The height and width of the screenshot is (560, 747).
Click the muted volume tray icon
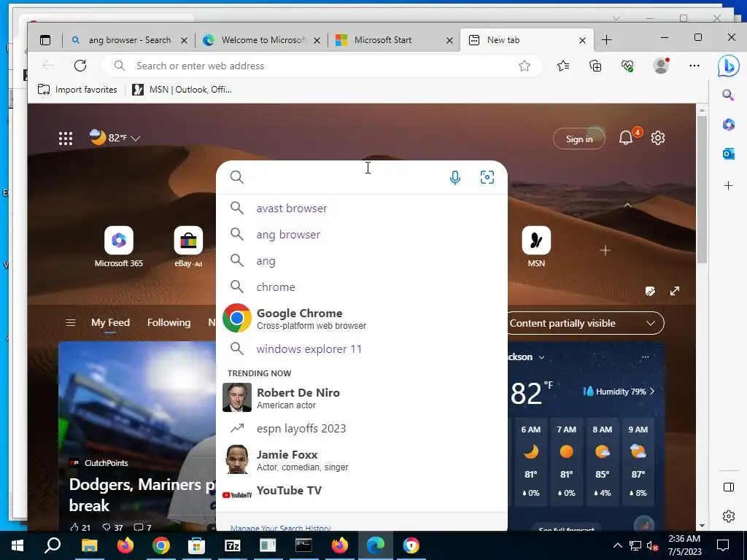pyautogui.click(x=653, y=545)
